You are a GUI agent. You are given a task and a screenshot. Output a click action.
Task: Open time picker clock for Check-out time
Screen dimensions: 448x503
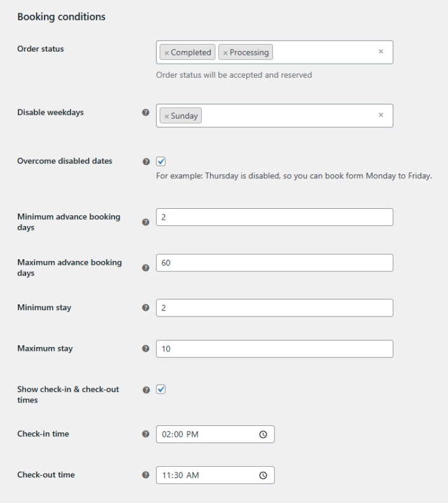coord(263,475)
